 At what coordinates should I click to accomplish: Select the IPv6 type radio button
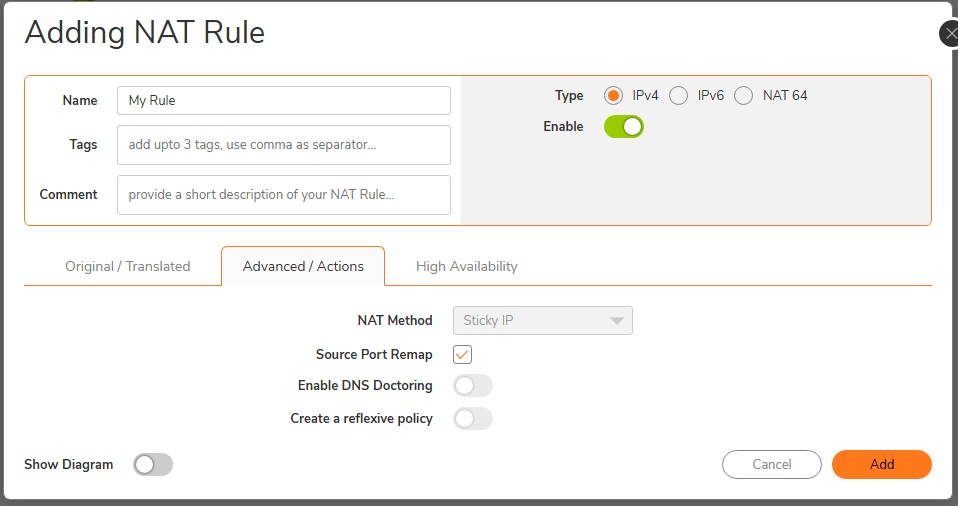[678, 96]
